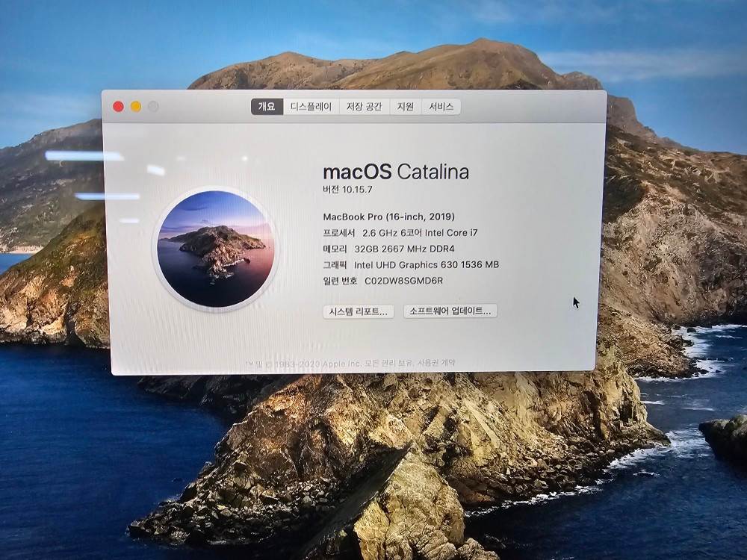This screenshot has height=560, width=747.
Task: Switch to the 개요 tab
Action: [x=267, y=107]
